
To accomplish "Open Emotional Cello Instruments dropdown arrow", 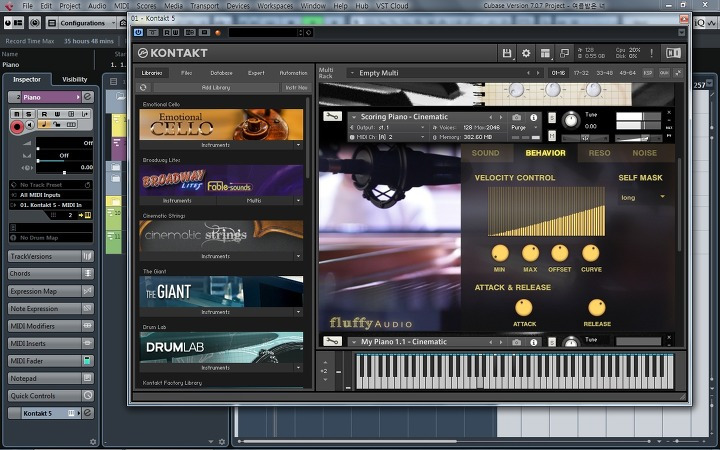I will tap(298, 145).
